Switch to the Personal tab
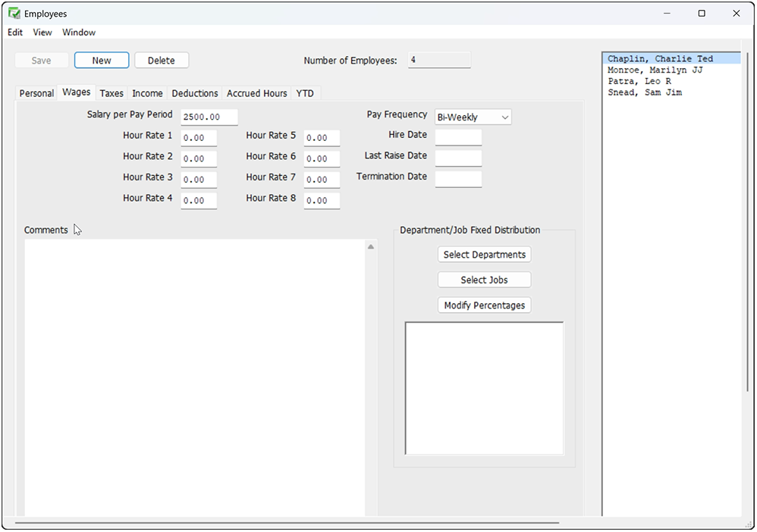 pos(36,93)
